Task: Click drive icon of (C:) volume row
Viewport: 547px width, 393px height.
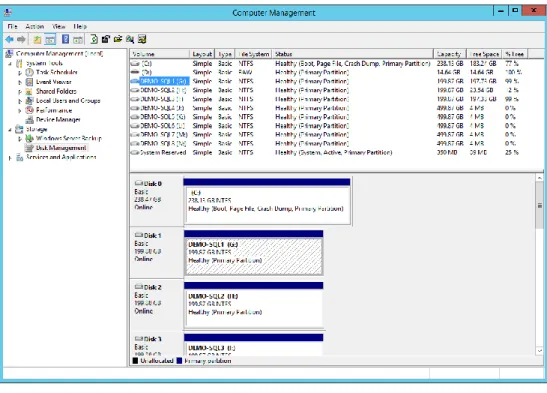Action: (135, 63)
